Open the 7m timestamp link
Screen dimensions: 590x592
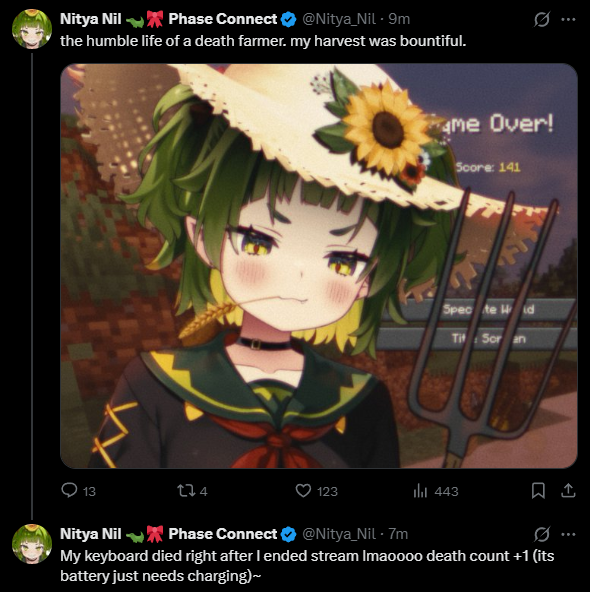click(398, 534)
